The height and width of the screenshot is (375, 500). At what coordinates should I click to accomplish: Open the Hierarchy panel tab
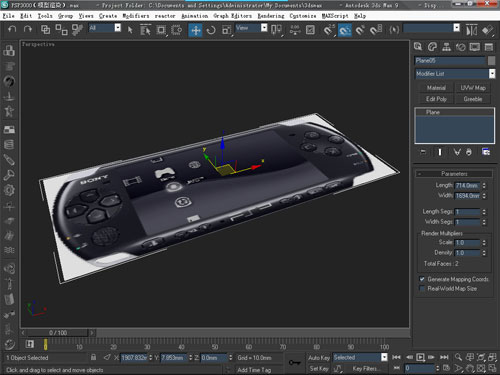pyautogui.click(x=446, y=47)
